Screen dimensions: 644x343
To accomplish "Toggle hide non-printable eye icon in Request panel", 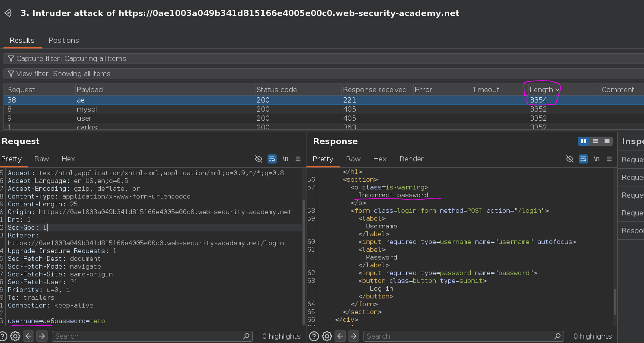I will pos(258,159).
